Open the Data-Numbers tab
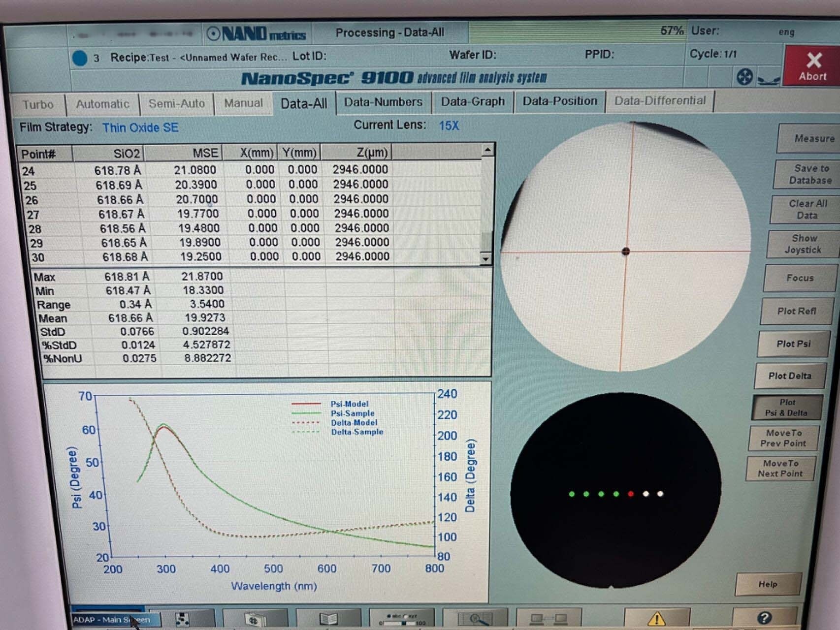Screen dimensions: 840x630 [383, 102]
